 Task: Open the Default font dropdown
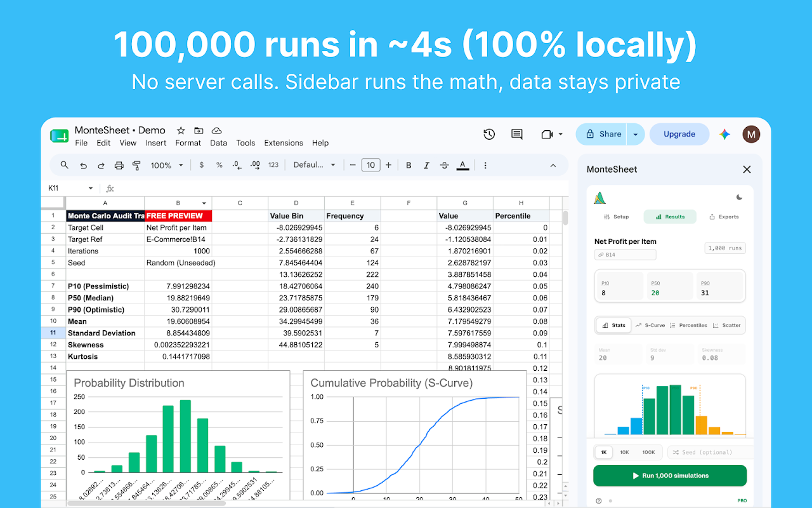coord(315,165)
